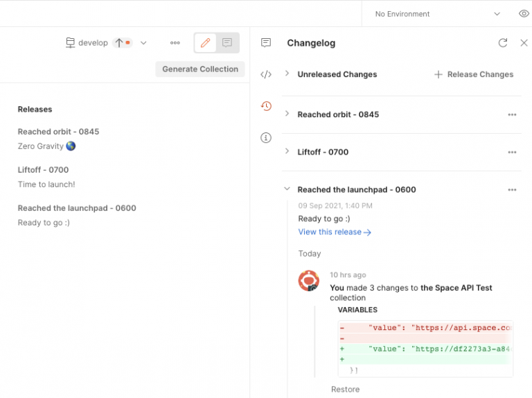Follow the View this release link
Image resolution: width=532 pixels, height=398 pixels.
[335, 232]
